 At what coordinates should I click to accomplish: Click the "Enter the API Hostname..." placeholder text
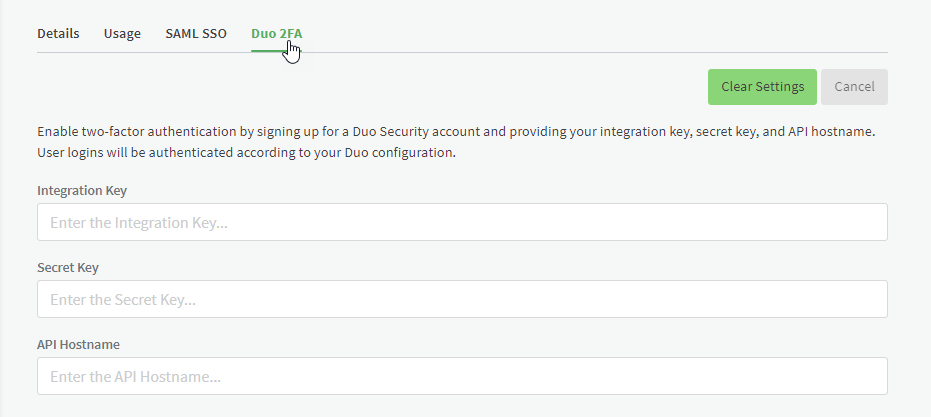point(135,377)
